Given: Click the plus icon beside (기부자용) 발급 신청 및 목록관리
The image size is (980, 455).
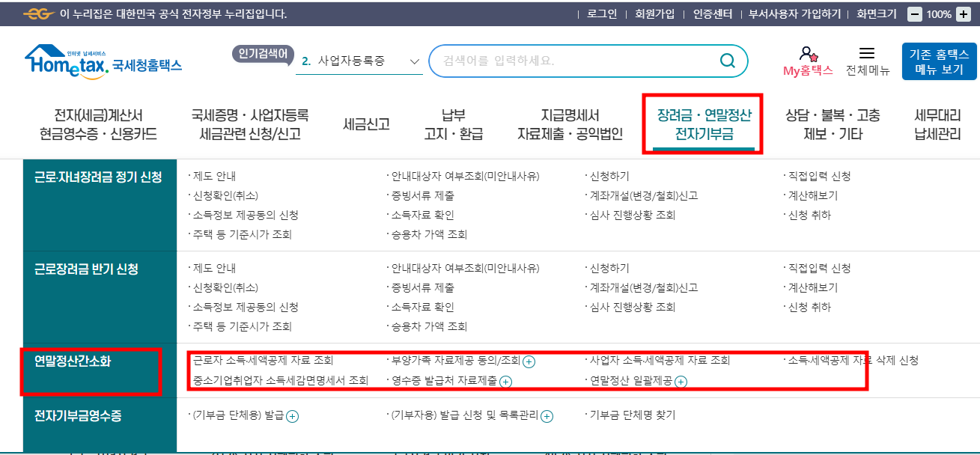Looking at the screenshot, I should [547, 415].
